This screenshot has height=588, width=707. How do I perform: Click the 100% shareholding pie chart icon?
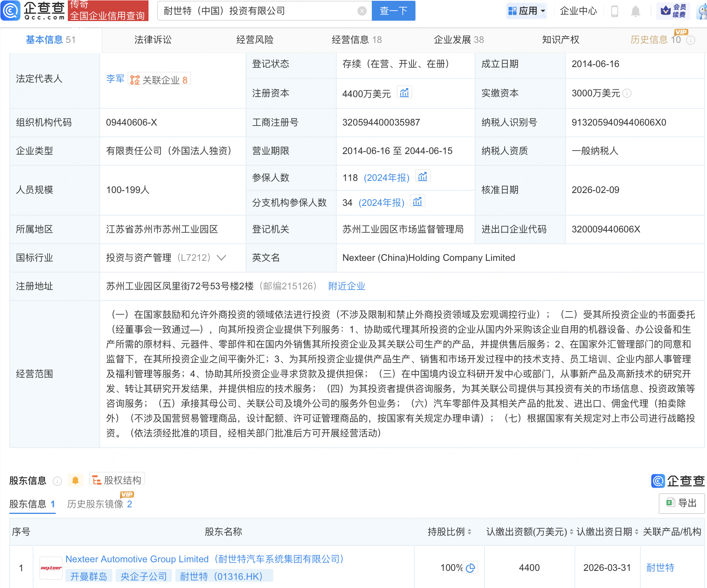pyautogui.click(x=471, y=568)
